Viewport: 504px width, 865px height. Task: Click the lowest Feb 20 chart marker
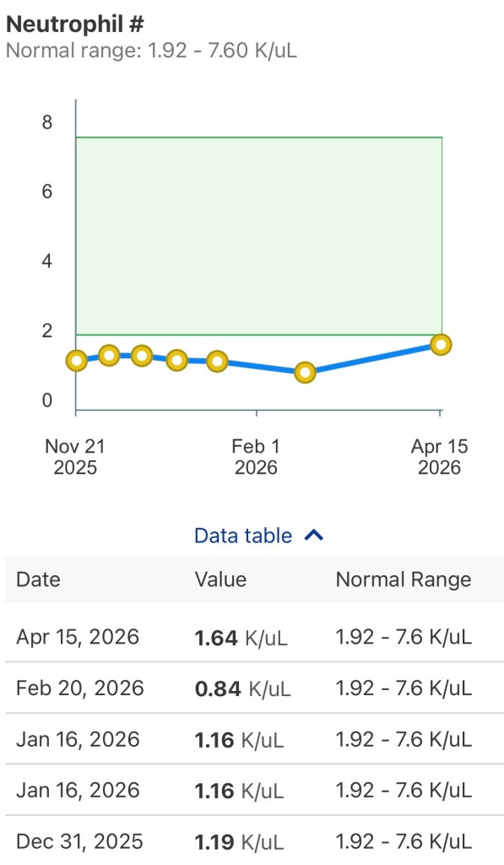click(x=305, y=372)
